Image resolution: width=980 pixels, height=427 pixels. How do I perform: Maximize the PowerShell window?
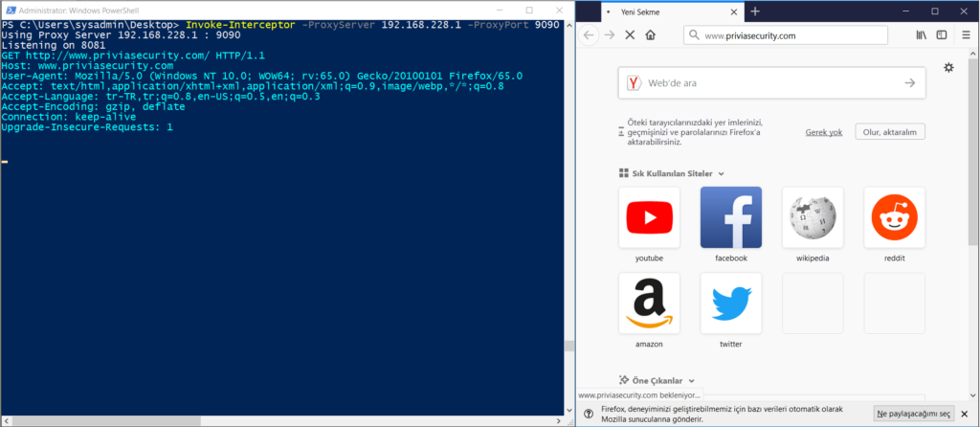(529, 11)
